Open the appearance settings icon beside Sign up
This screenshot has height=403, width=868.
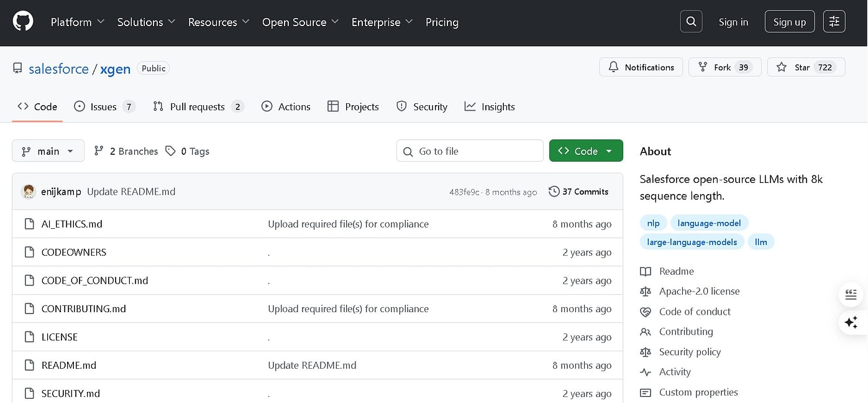[x=834, y=22]
